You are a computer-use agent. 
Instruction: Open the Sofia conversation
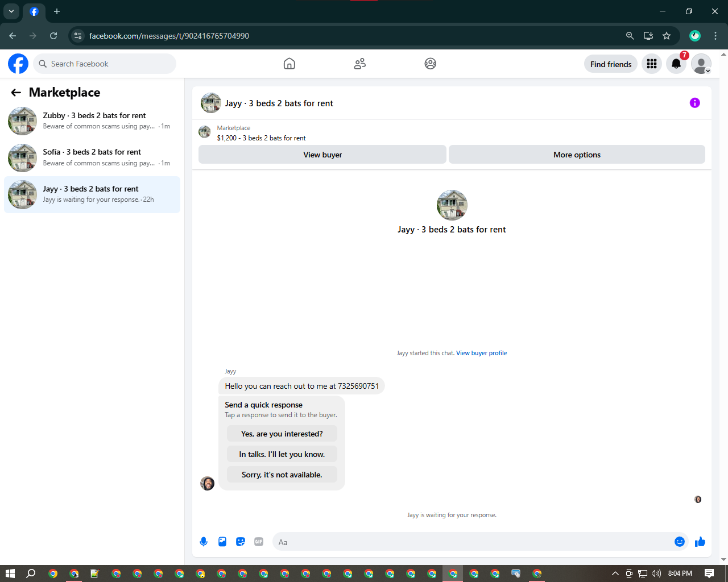[x=92, y=157]
